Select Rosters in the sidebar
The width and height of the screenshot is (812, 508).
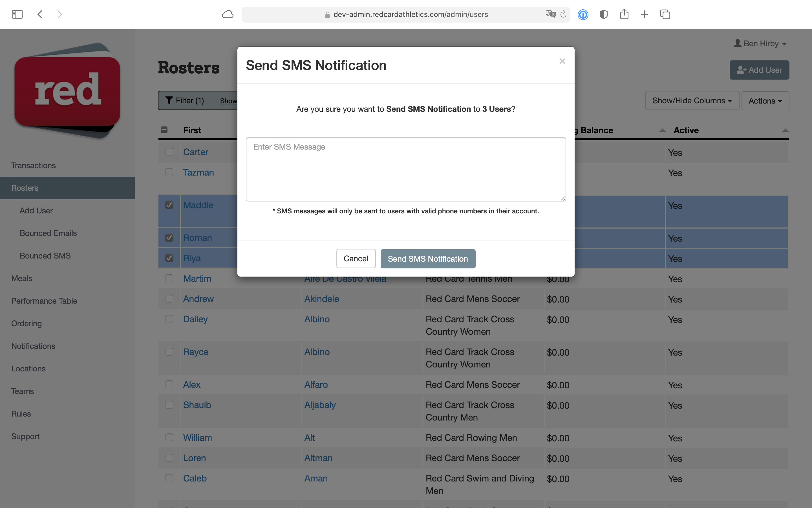[67, 188]
